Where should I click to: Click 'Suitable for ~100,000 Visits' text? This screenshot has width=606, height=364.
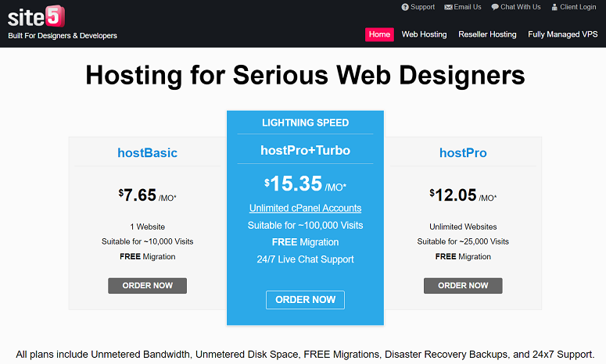305,226
